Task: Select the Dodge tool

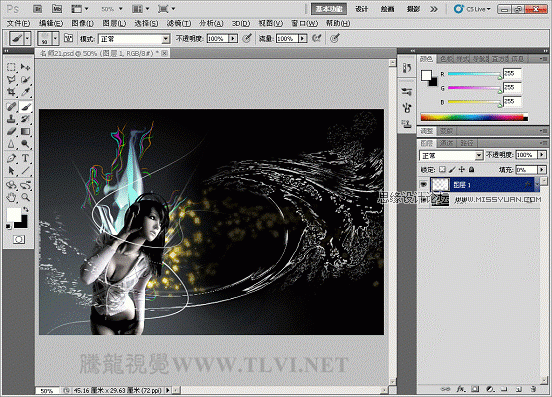Action: [x=25, y=144]
